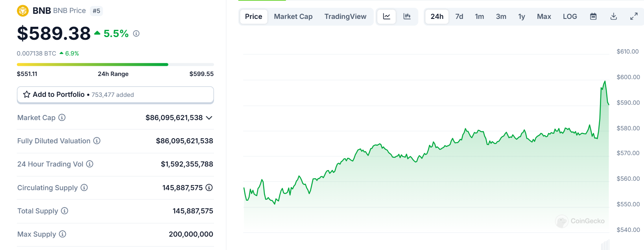The image size is (644, 250).
Task: Click the 0.007138 BTC value
Action: [x=37, y=53]
